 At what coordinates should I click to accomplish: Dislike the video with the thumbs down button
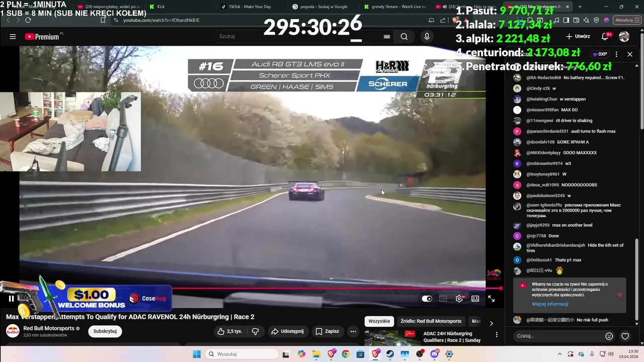pos(255,331)
